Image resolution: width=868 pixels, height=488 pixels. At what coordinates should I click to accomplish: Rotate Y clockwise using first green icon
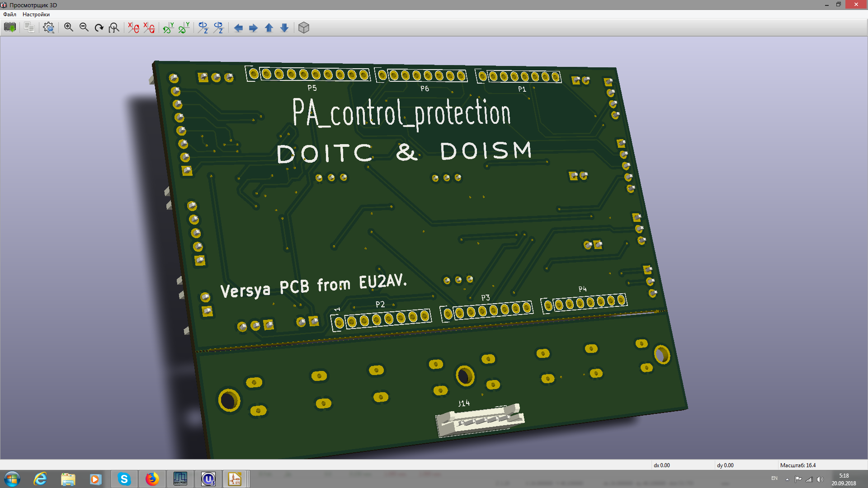(x=168, y=28)
